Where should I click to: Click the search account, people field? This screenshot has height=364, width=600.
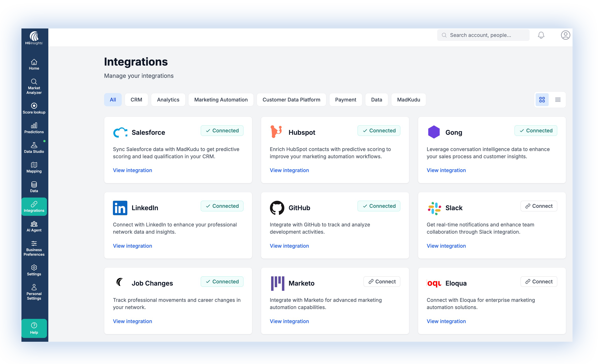(x=483, y=35)
